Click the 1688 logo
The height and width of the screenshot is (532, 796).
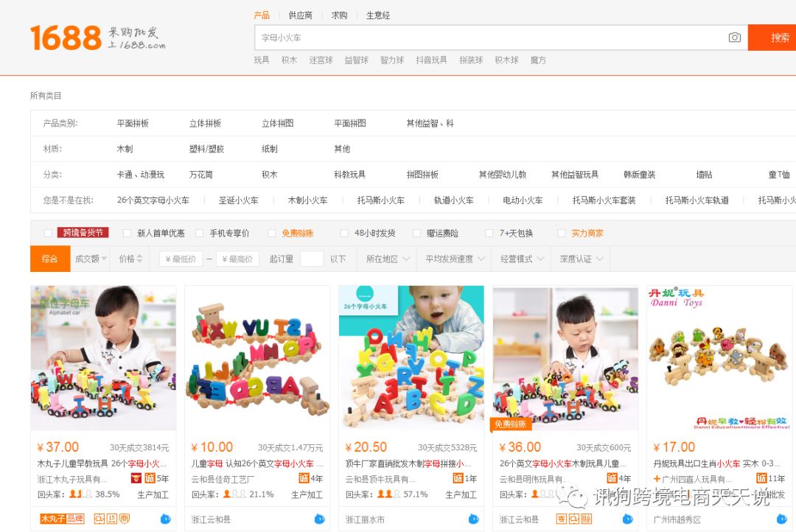[x=66, y=38]
